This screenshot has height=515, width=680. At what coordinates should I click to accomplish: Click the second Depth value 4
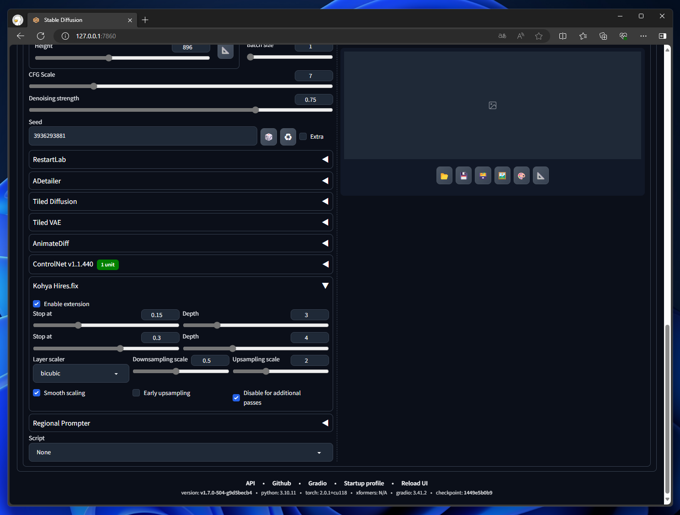(x=309, y=338)
